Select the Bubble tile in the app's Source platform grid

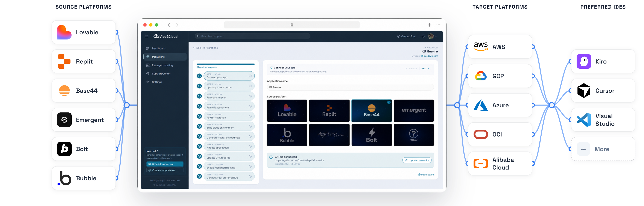[x=287, y=135]
